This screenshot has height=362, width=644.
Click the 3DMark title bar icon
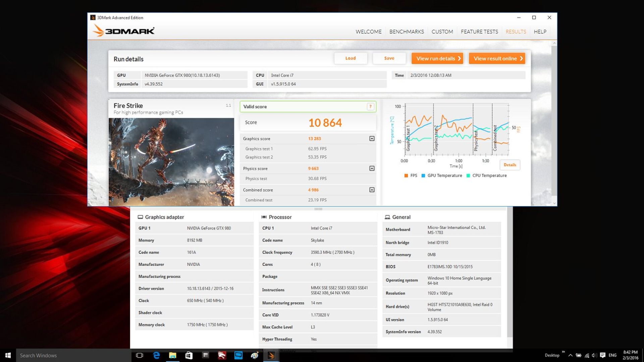point(93,17)
